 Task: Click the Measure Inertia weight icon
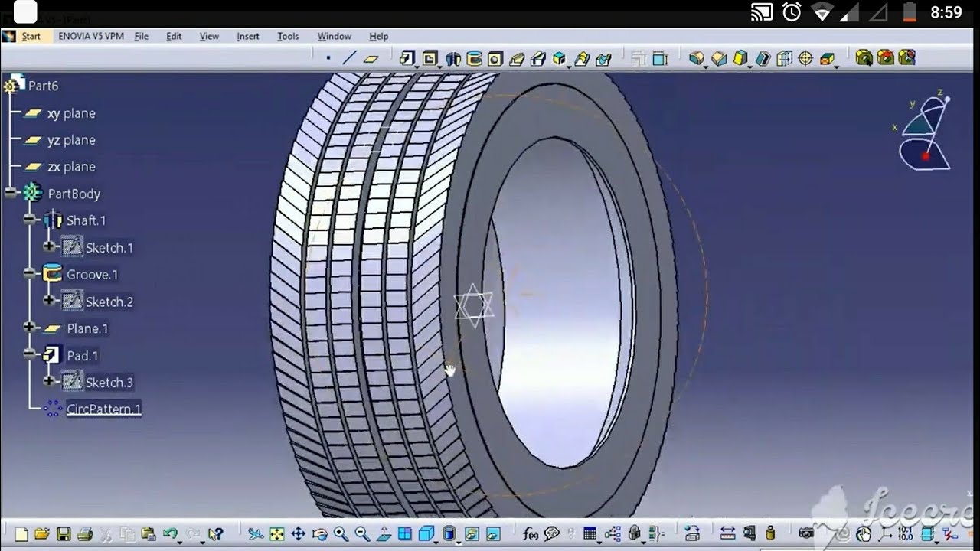770,534
